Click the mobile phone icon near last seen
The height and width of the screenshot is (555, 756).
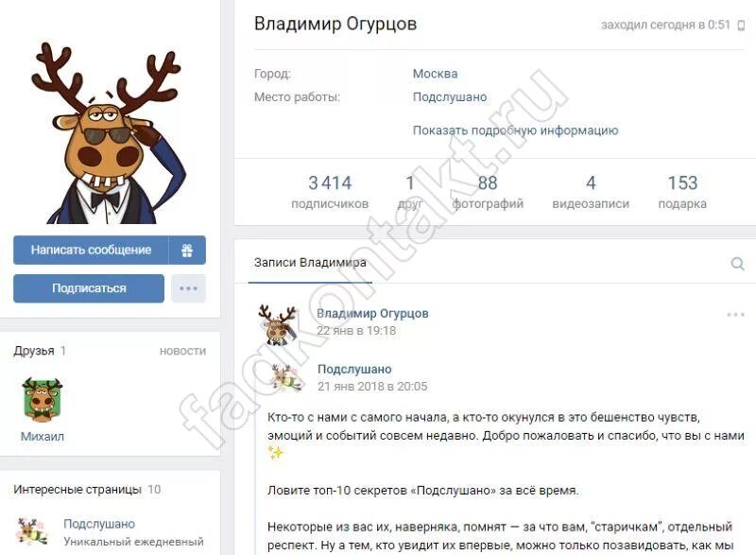point(741,26)
